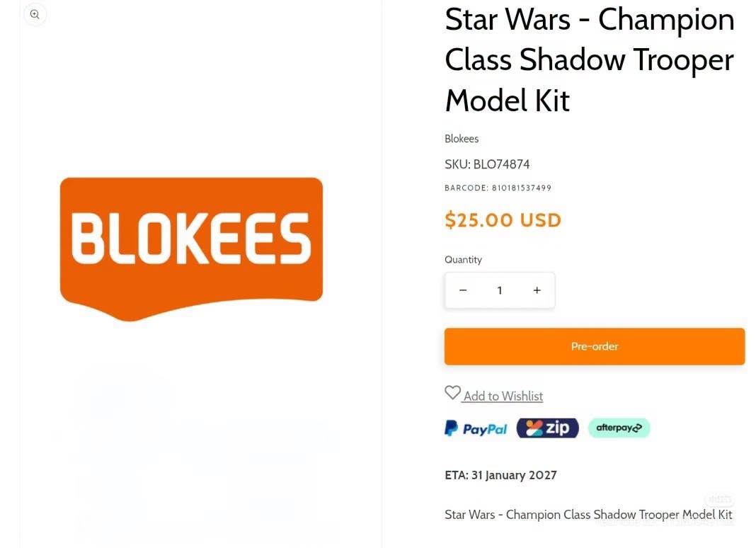Screen dimensions: 756x548
Task: Click the ETA 31 January 2027 text
Action: tap(500, 475)
